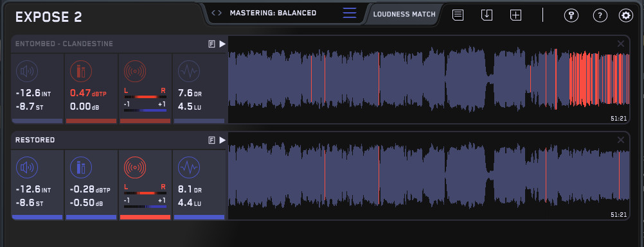644x247 pixels.
Task: Click the dynamic range icon for Entombed track
Action: 189,71
